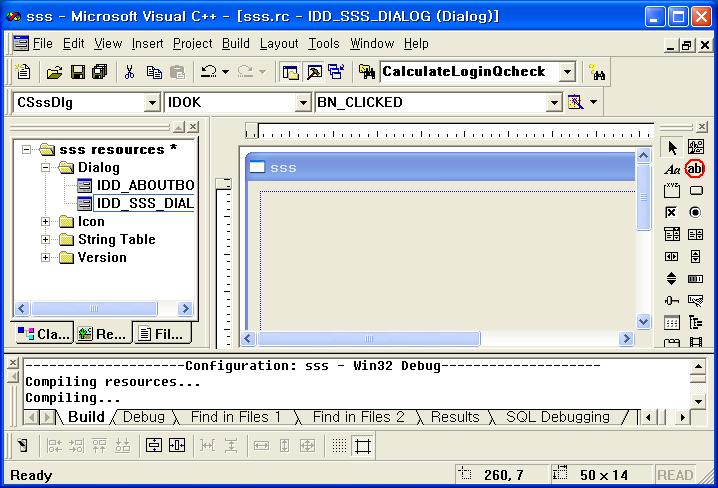718x488 pixels.
Task: Toggle the grid display icon
Action: click(339, 445)
